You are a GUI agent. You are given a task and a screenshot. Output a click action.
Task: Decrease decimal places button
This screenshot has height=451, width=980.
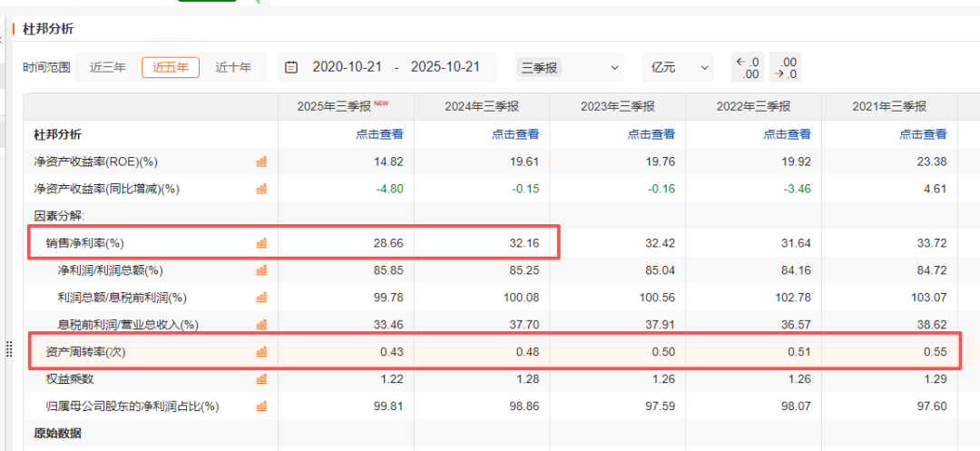click(x=786, y=67)
